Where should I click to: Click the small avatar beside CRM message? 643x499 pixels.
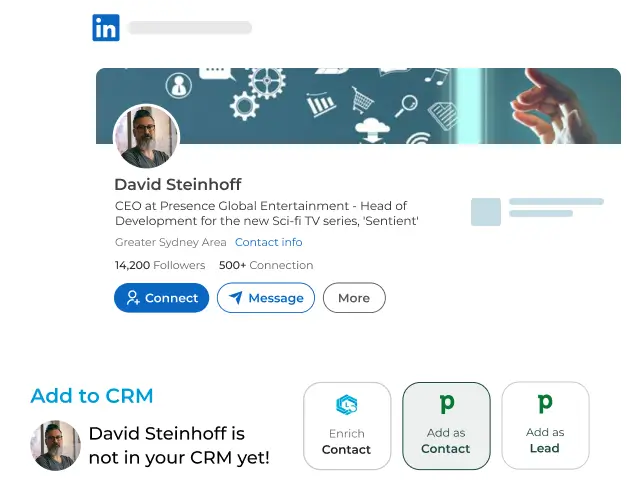coord(55,445)
